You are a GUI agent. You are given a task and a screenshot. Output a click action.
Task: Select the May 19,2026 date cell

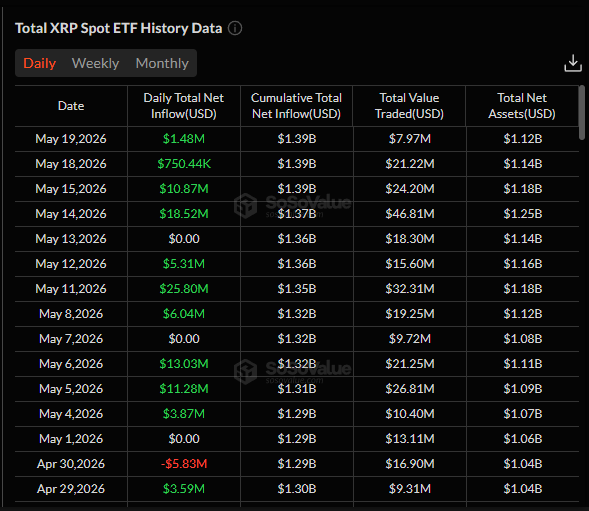[x=71, y=139]
